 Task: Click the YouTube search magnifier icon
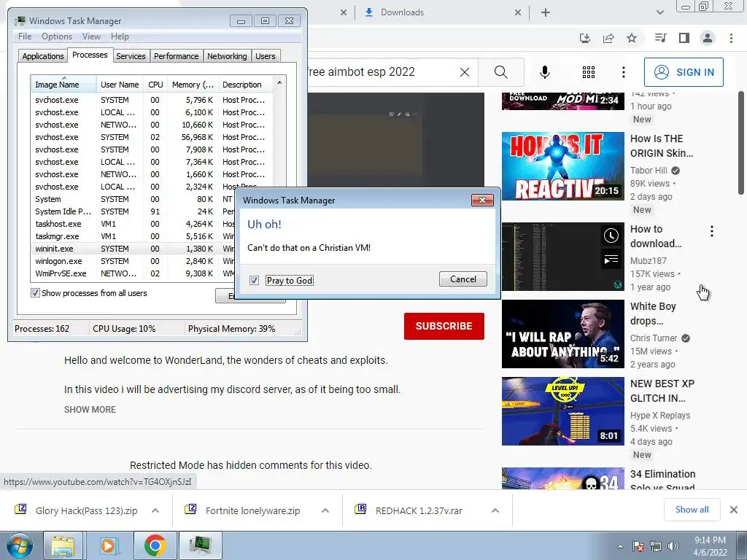coord(500,72)
